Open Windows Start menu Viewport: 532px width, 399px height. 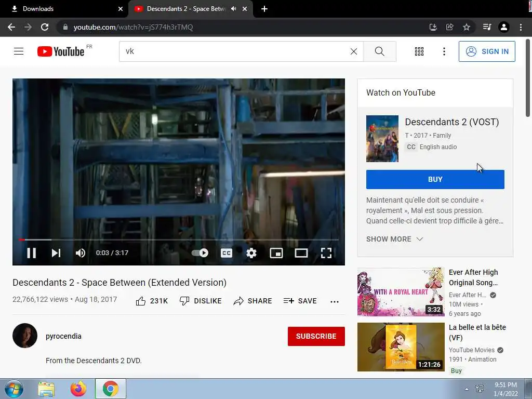14,389
